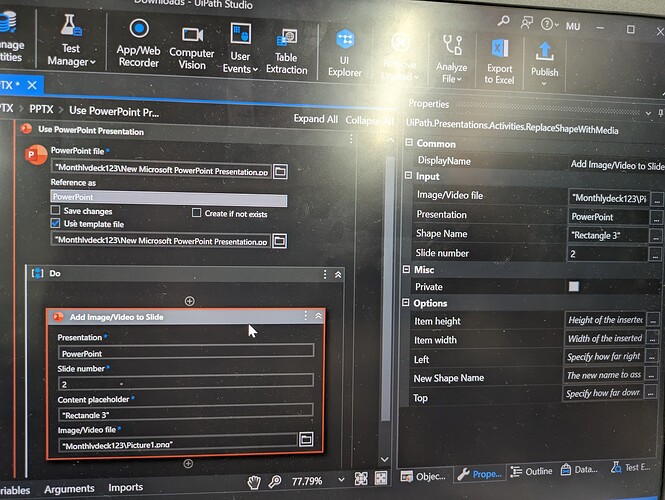665x500 pixels.
Task: Collapse the Common properties section
Action: pyautogui.click(x=409, y=142)
